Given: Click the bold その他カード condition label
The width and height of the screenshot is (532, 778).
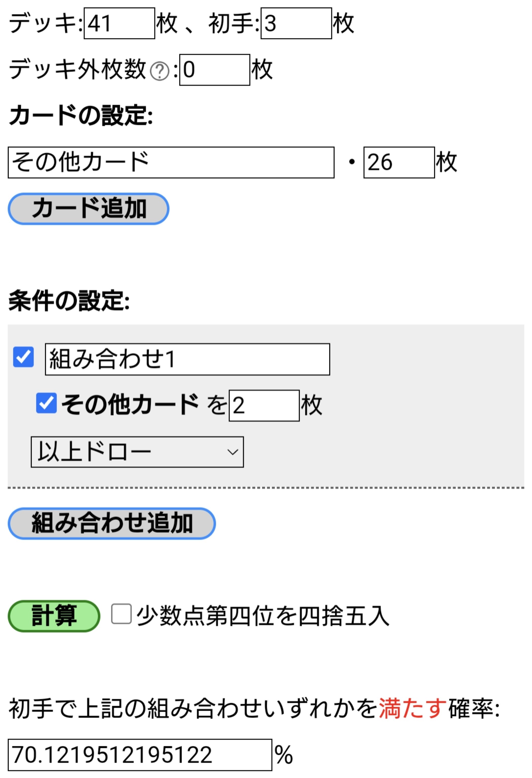Looking at the screenshot, I should [130, 404].
